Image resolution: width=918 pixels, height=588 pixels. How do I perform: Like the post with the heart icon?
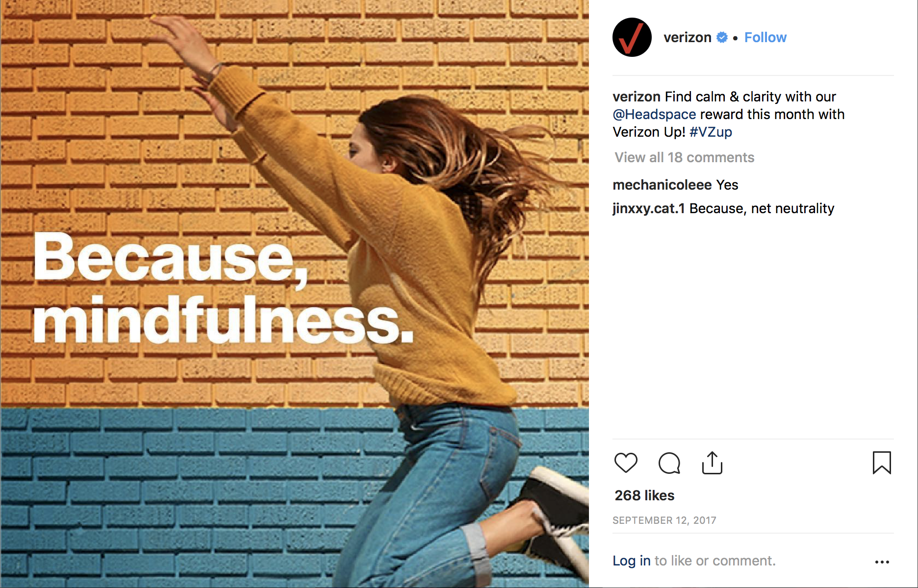pyautogui.click(x=626, y=463)
